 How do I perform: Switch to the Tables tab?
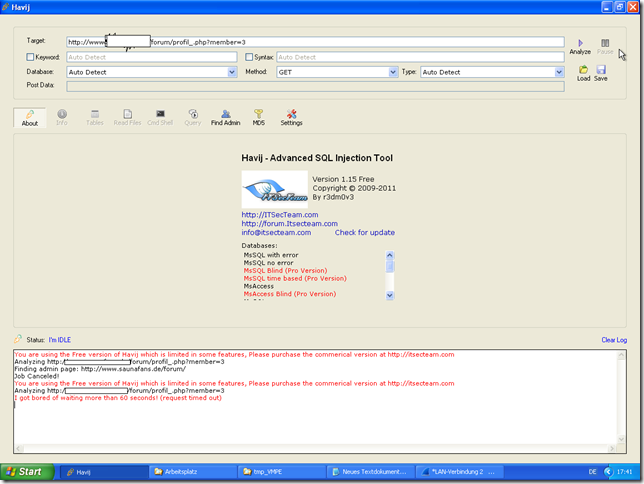point(94,118)
